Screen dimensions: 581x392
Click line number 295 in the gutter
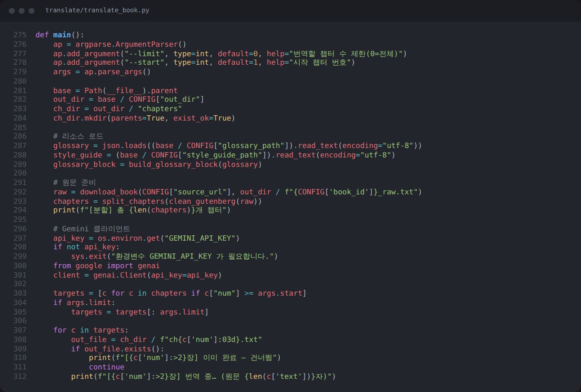tap(20, 219)
